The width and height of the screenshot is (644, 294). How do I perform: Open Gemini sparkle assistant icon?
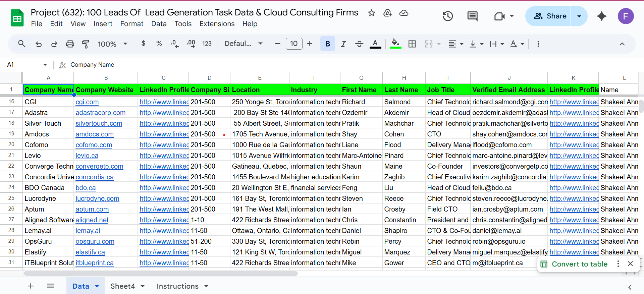pyautogui.click(x=602, y=16)
